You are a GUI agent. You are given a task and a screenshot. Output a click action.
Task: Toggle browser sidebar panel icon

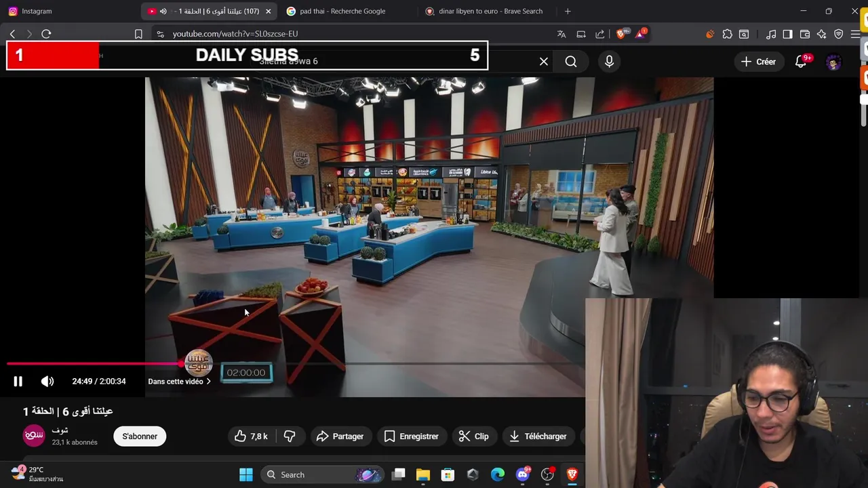tap(787, 34)
